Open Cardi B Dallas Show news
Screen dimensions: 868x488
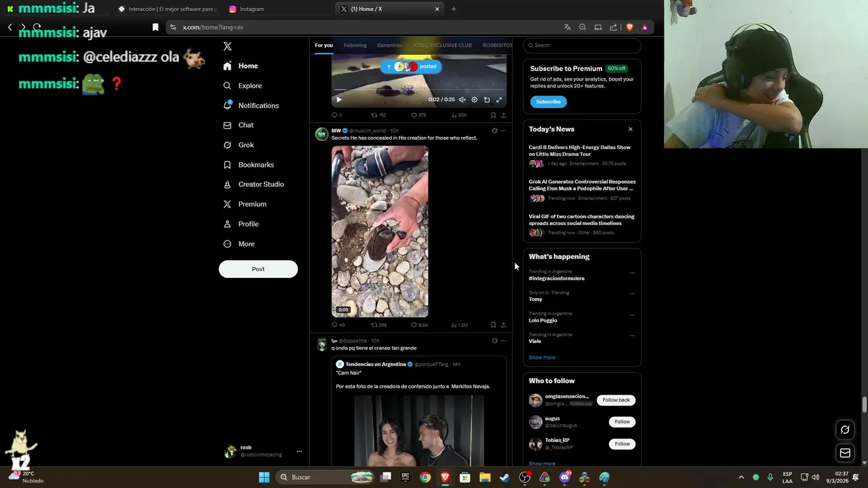click(x=581, y=155)
